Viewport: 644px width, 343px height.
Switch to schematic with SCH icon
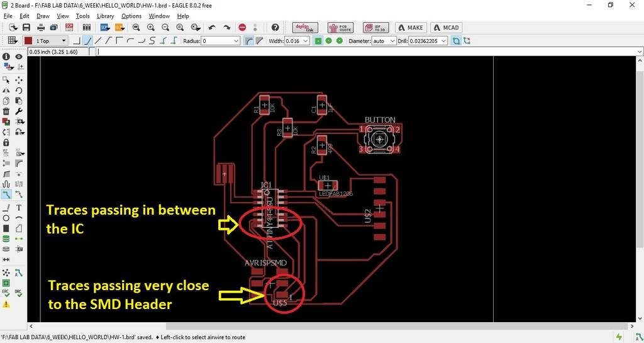(69, 28)
